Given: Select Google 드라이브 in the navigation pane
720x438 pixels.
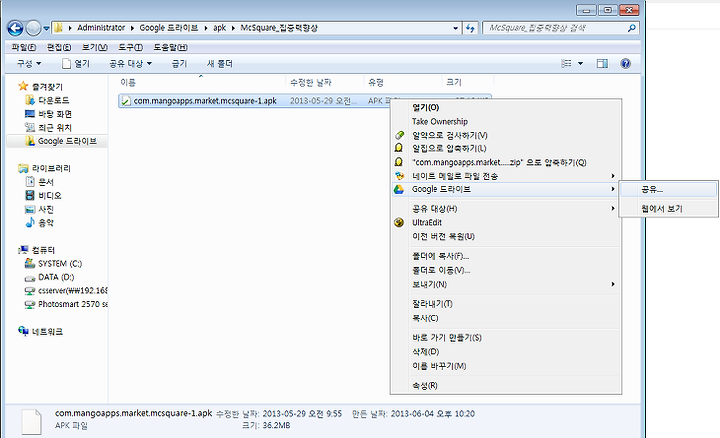Looking at the screenshot, I should 57,141.
